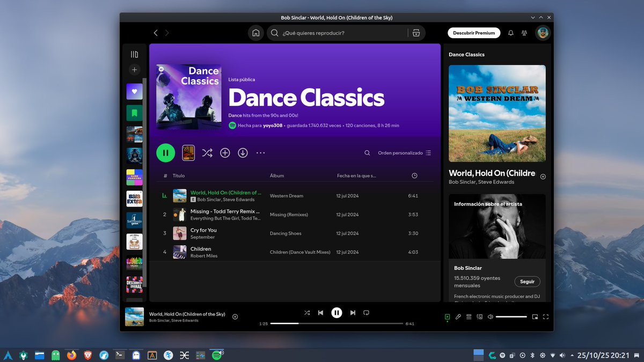Screen dimensions: 644x362
Task: Select track Children
Action: 201,249
